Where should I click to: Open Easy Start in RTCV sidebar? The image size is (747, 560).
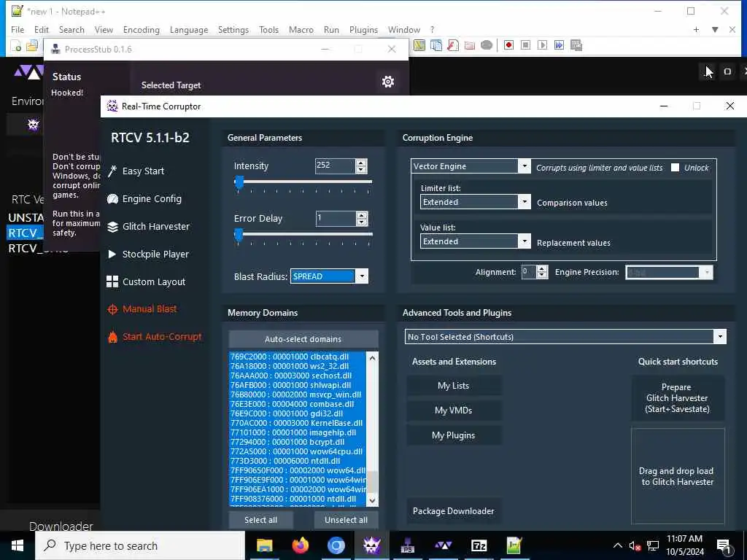143,171
